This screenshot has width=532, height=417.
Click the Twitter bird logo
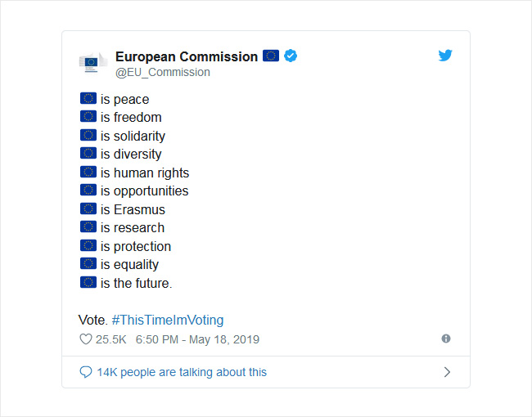[445, 56]
